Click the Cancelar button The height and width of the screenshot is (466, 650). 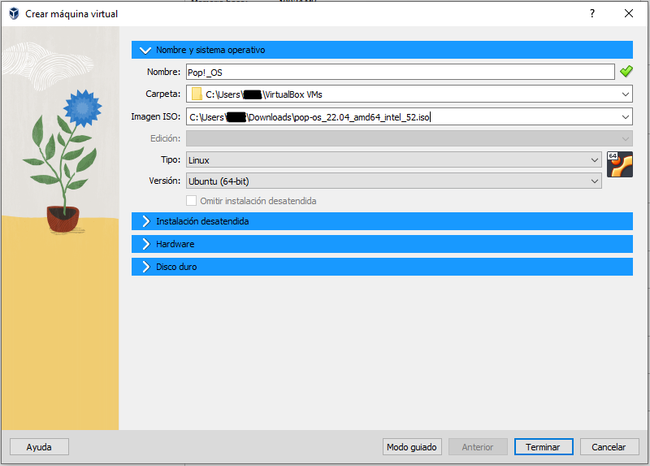pyautogui.click(x=608, y=447)
